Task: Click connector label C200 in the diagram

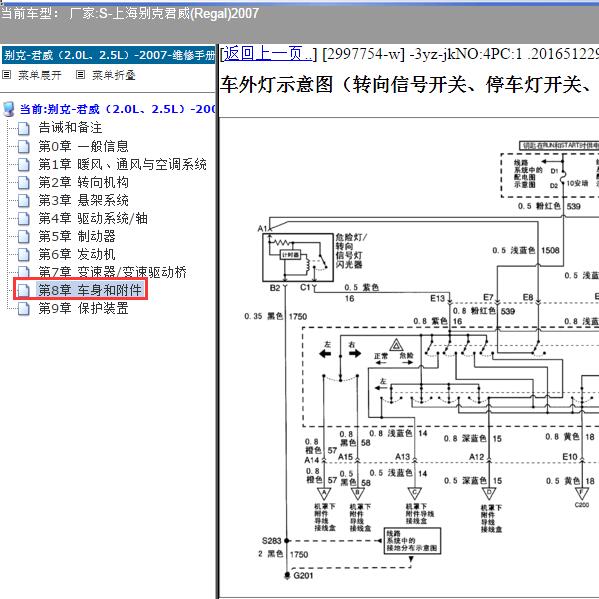Action: click(582, 505)
